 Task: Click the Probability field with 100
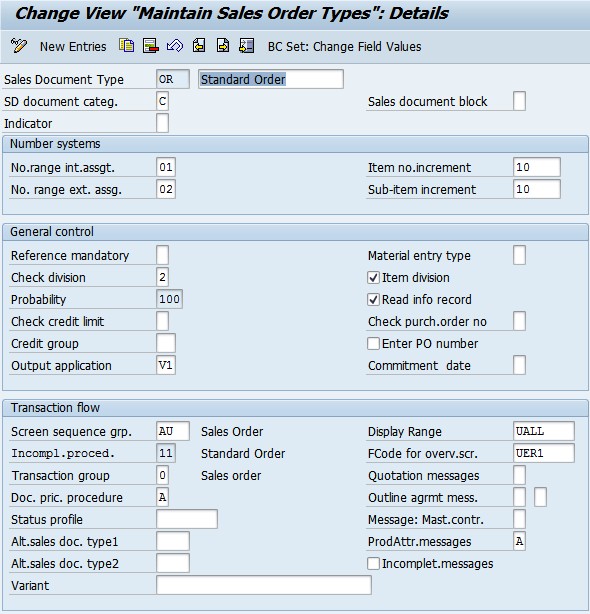tap(169, 299)
